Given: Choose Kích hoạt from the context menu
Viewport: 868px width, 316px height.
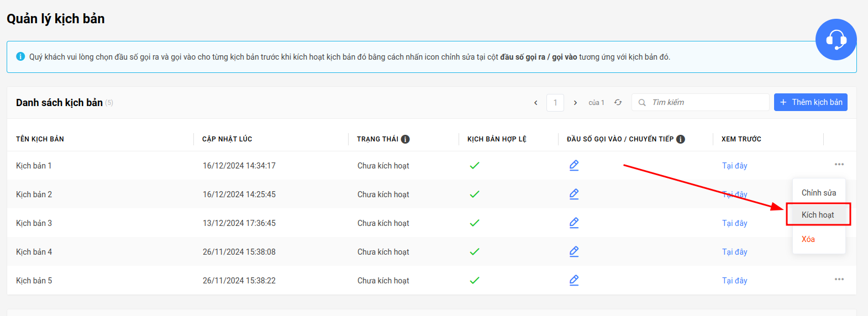Looking at the screenshot, I should pos(818,215).
